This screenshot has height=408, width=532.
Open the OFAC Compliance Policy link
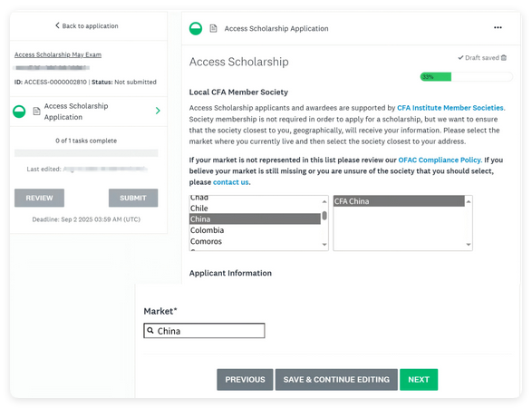coord(440,160)
